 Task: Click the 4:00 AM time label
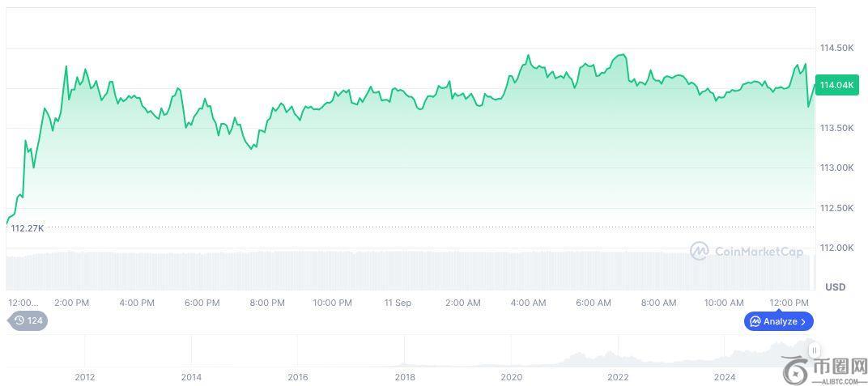(528, 303)
